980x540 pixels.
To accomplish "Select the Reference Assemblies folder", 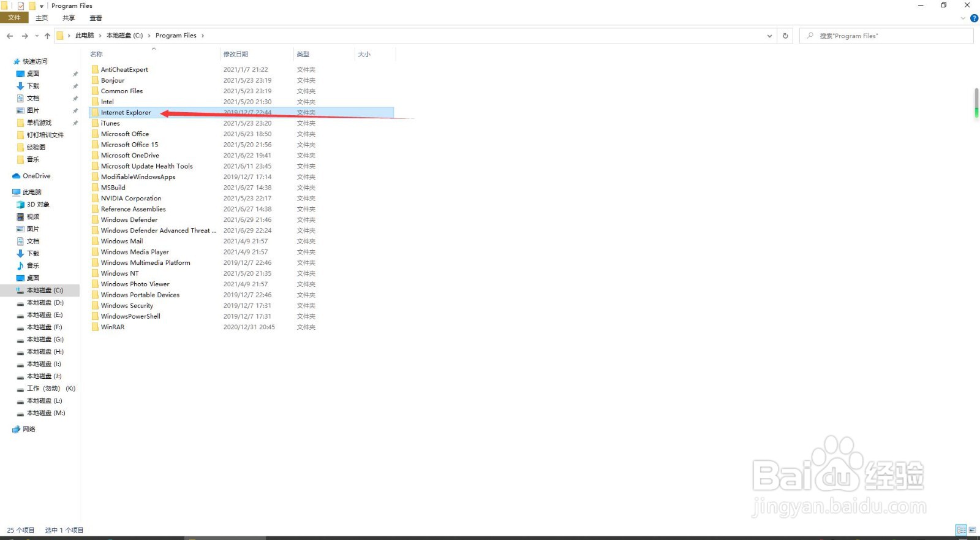I will [x=133, y=209].
